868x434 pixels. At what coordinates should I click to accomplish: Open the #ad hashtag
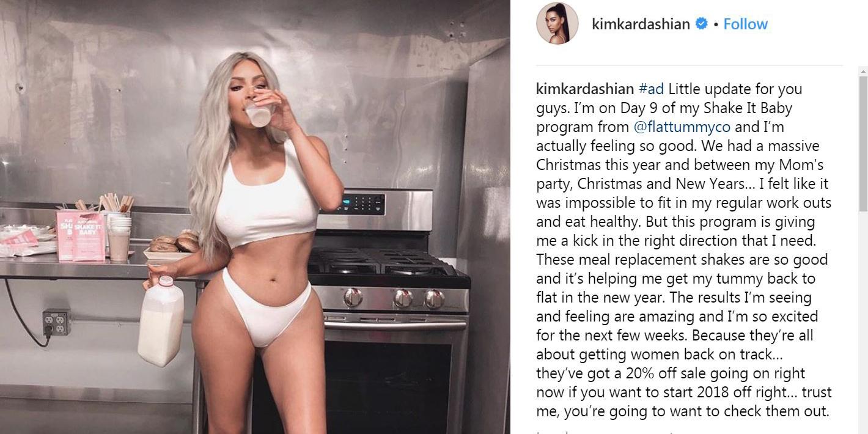tap(651, 89)
